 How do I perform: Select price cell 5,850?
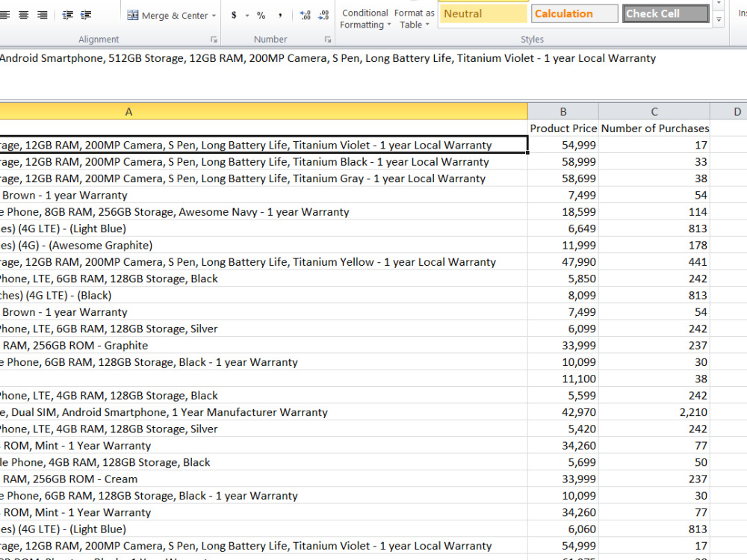[563, 279]
